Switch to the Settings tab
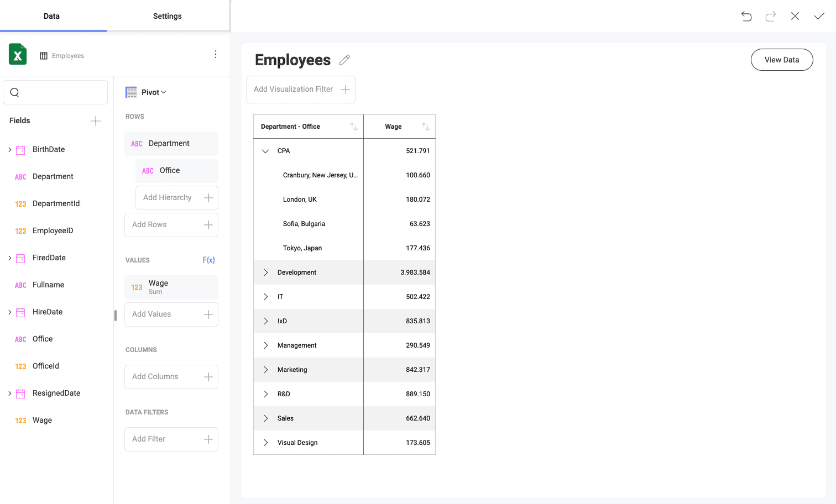 click(x=168, y=16)
